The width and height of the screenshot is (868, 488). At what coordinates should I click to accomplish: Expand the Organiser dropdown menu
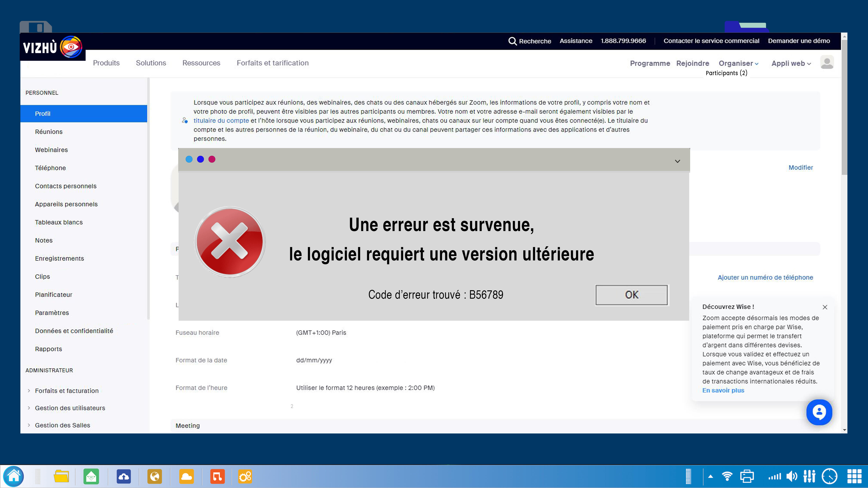(x=738, y=63)
